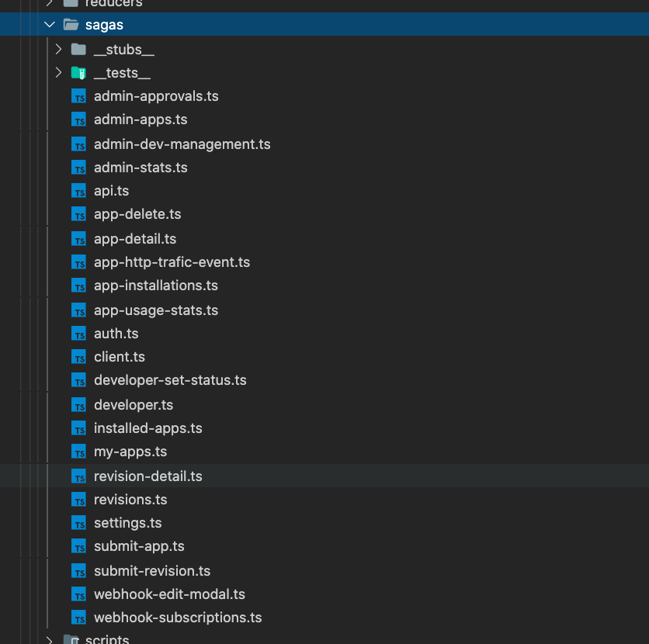Expand the reducers folder
The height and width of the screenshot is (644, 649).
[x=50, y=5]
